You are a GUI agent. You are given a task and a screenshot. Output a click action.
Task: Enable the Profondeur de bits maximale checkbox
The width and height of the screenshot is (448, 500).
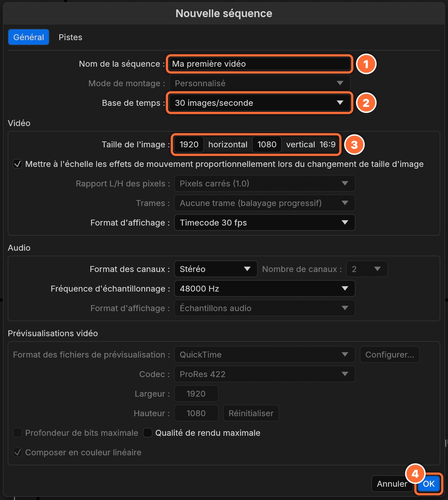point(17,433)
